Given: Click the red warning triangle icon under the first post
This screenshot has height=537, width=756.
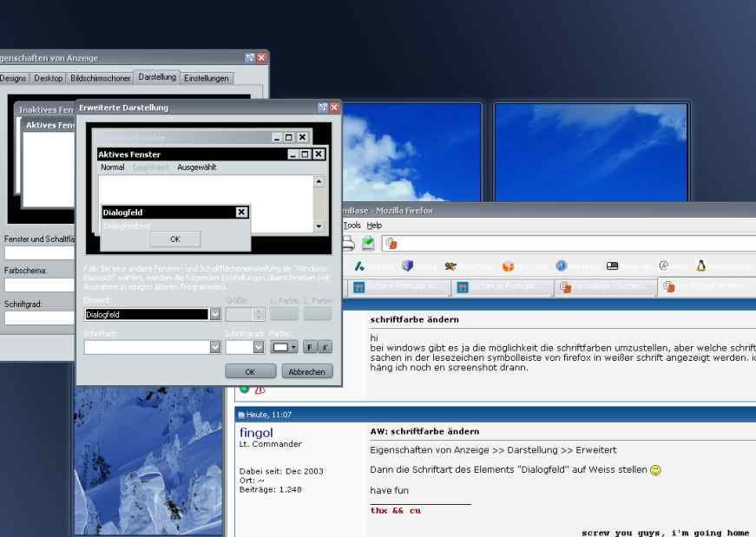Looking at the screenshot, I should [260, 390].
